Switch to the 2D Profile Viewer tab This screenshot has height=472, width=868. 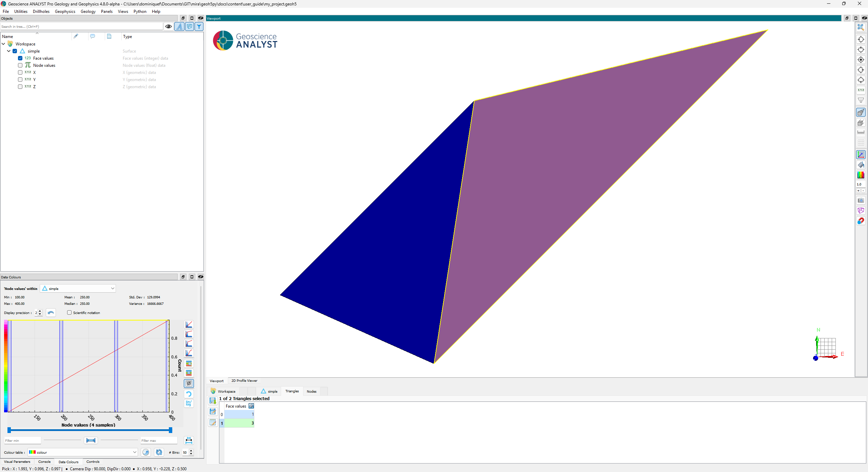pyautogui.click(x=244, y=381)
